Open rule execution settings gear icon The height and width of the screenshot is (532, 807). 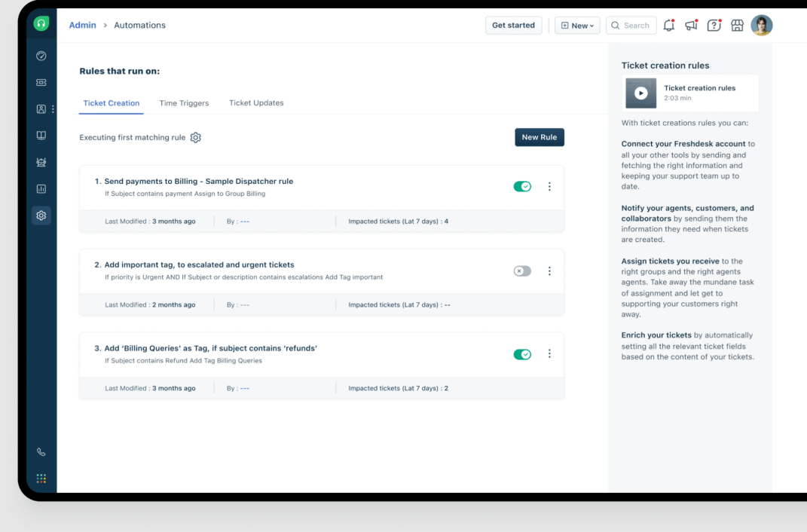[196, 137]
